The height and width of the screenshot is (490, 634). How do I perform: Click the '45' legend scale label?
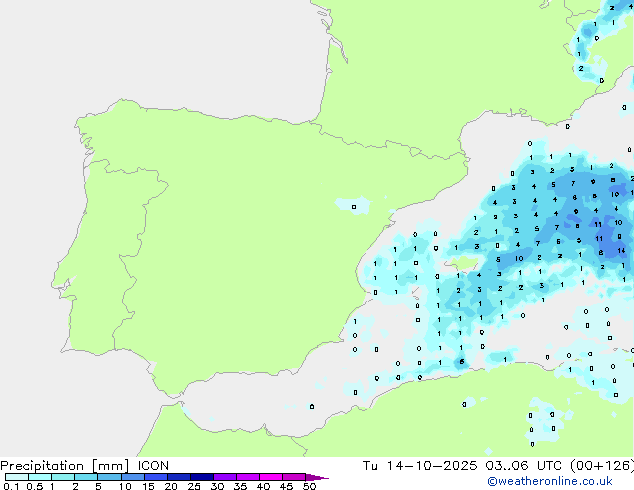pos(286,486)
